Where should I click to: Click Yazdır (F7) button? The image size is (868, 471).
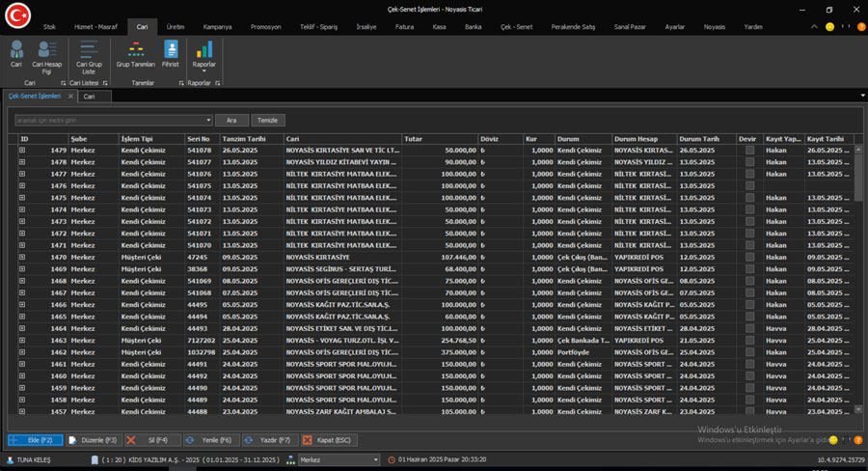click(270, 440)
